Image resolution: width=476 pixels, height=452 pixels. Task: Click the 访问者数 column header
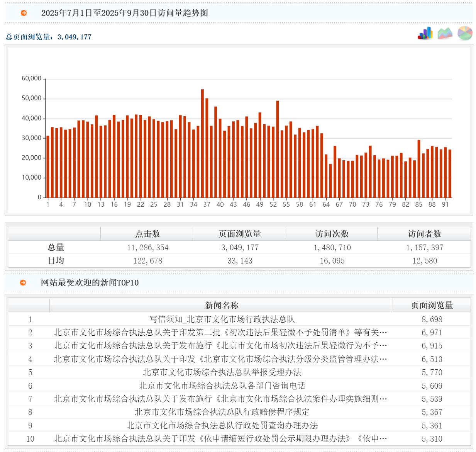coord(424,234)
